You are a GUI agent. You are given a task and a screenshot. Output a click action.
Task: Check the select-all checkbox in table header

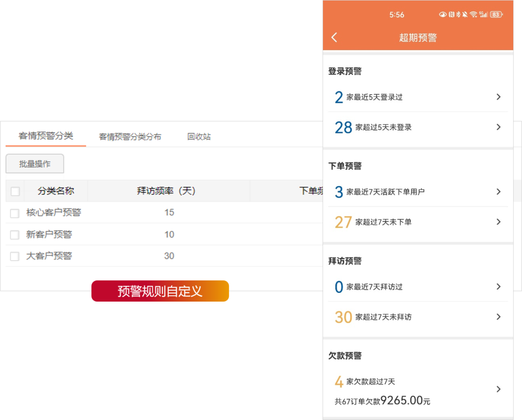click(x=14, y=191)
